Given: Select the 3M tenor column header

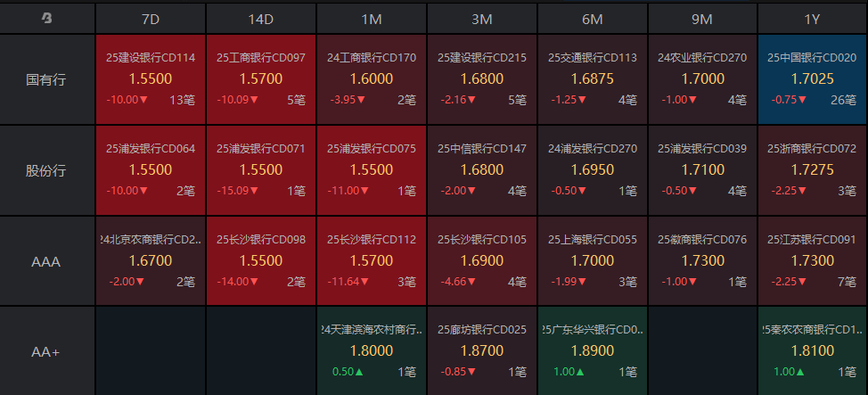Looking at the screenshot, I should coord(482,18).
